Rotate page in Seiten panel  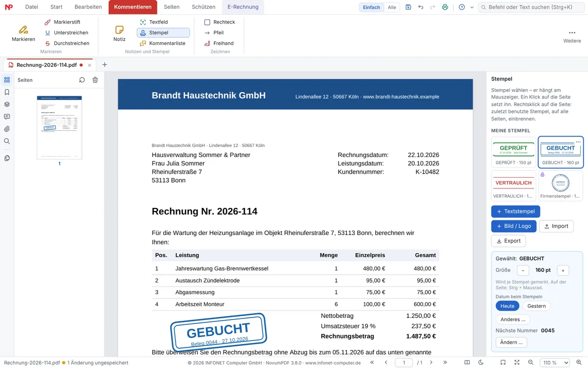tap(82, 80)
